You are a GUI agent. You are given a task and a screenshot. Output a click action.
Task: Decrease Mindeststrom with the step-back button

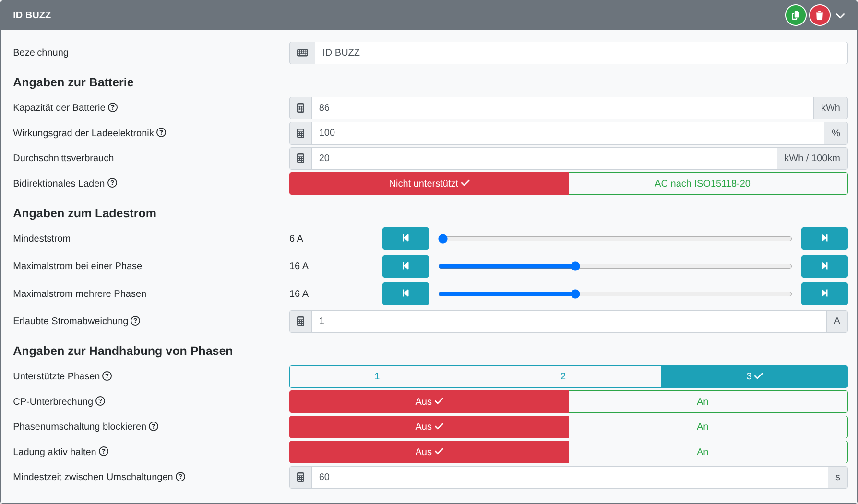[405, 238]
